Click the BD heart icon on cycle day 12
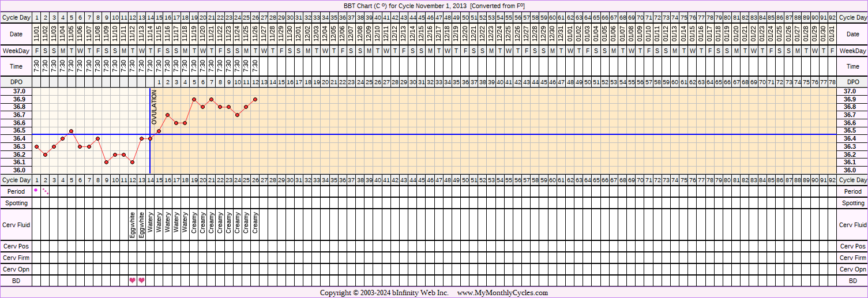Image resolution: width=868 pixels, height=298 pixels. pos(133,281)
